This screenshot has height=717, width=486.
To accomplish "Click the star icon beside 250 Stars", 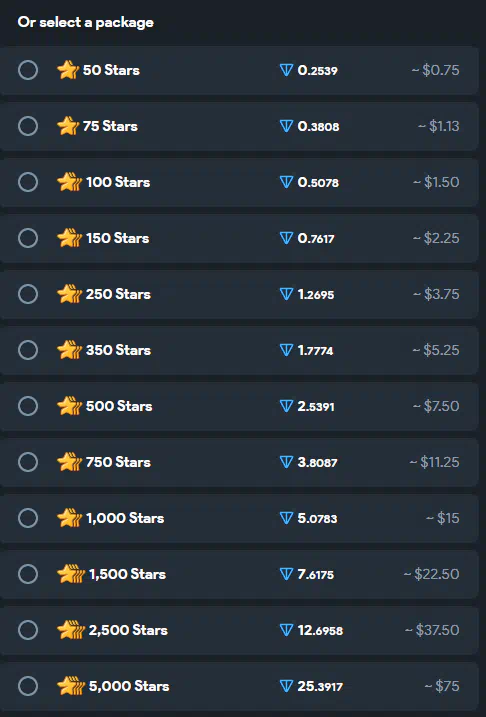I will (69, 294).
